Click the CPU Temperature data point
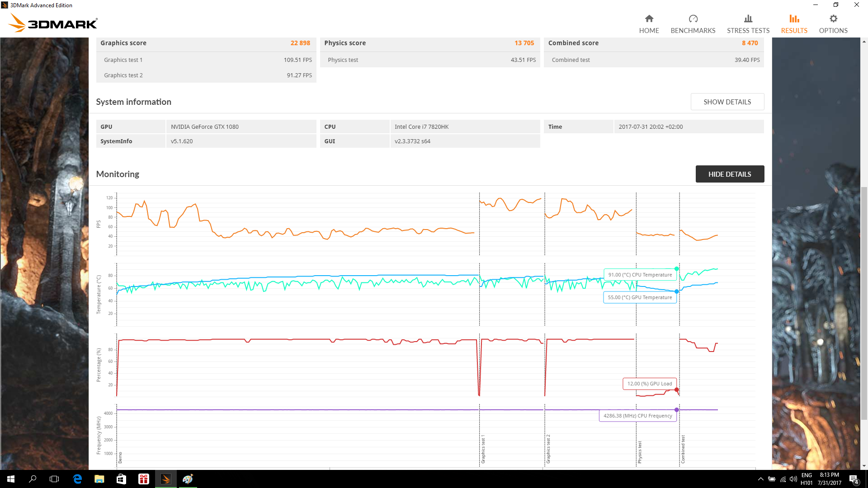 676,269
